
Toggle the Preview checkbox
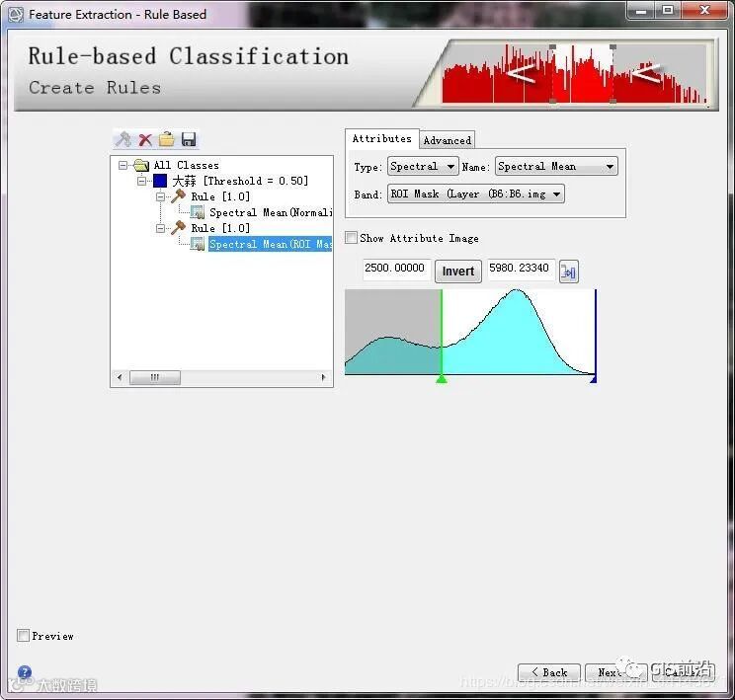(x=23, y=636)
